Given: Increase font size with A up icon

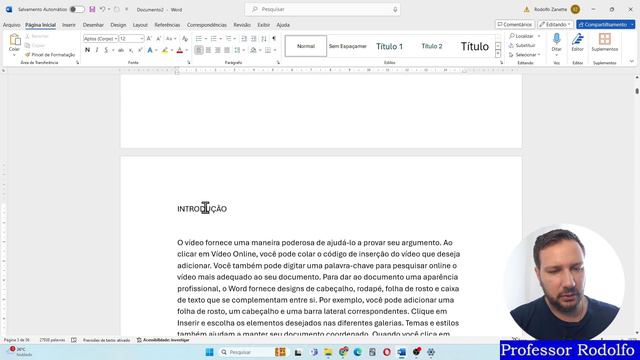Looking at the screenshot, I should 149,39.
